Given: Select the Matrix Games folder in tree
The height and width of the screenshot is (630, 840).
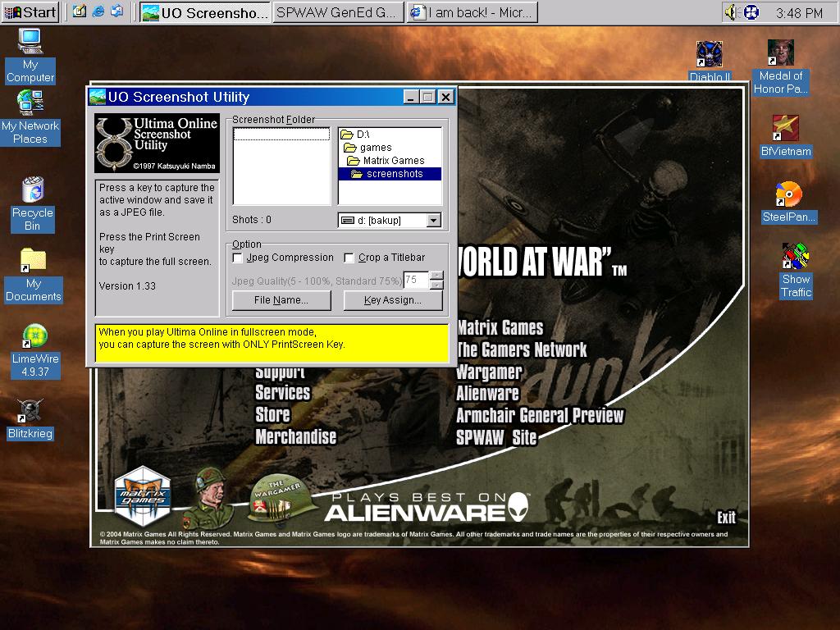Looking at the screenshot, I should [x=386, y=161].
